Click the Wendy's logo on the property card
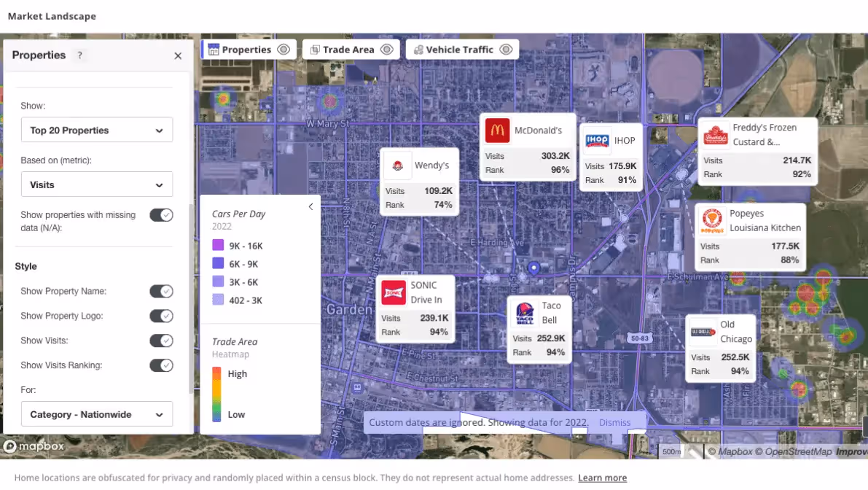The image size is (868, 490). coord(397,166)
